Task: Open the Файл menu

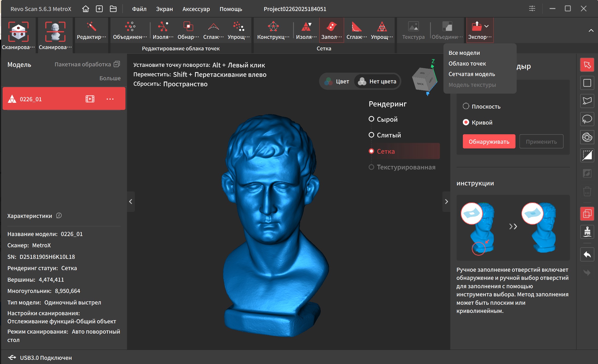Action: tap(139, 9)
